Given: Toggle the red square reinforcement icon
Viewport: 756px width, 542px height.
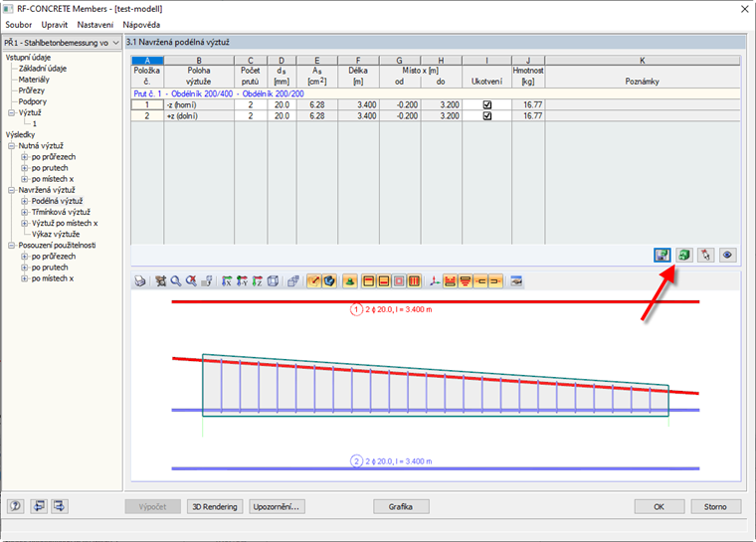Looking at the screenshot, I should (x=399, y=281).
